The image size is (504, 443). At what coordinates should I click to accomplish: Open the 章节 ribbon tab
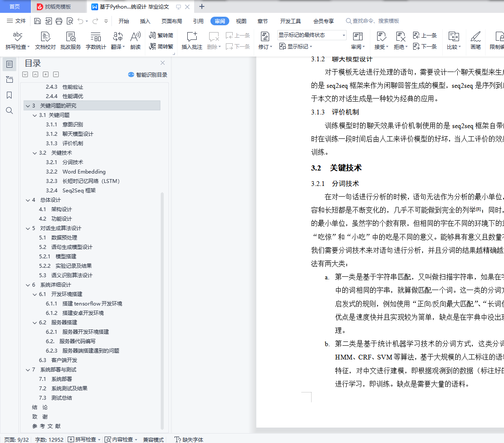pyautogui.click(x=263, y=21)
